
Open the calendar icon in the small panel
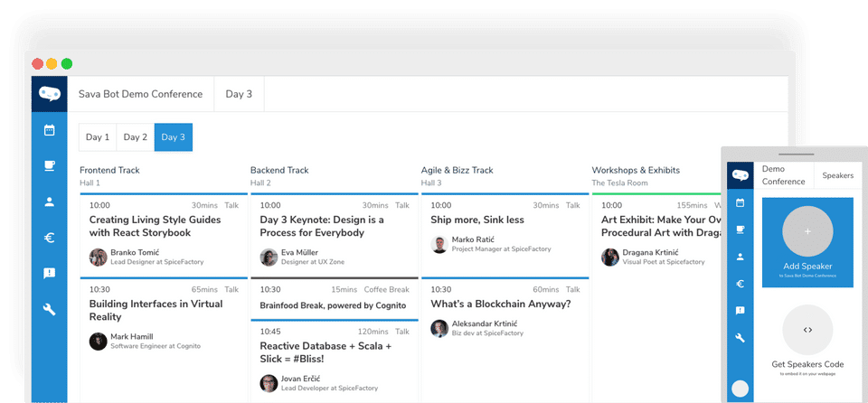point(740,202)
